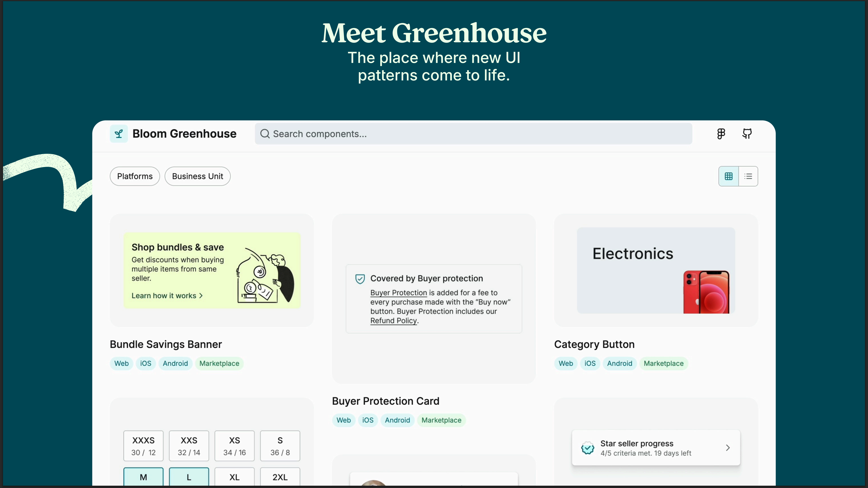This screenshot has height=488, width=868.
Task: Choose size XS 34 / 16
Action: (x=234, y=446)
